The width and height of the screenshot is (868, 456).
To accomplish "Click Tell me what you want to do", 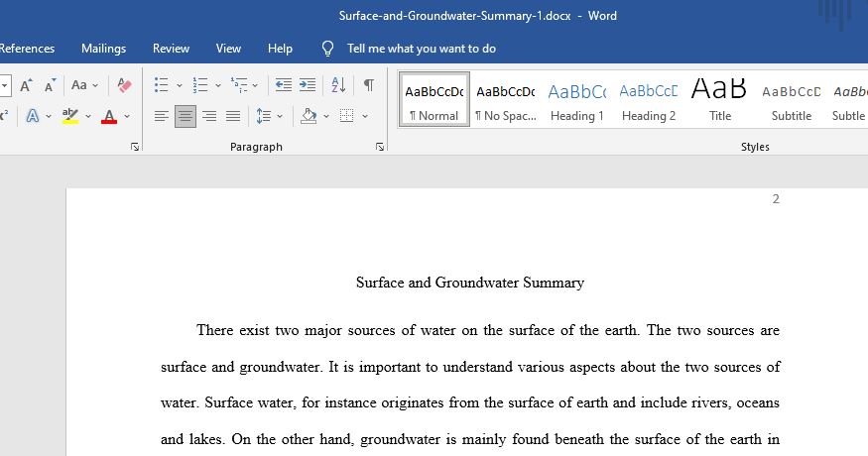I will click(x=422, y=49).
